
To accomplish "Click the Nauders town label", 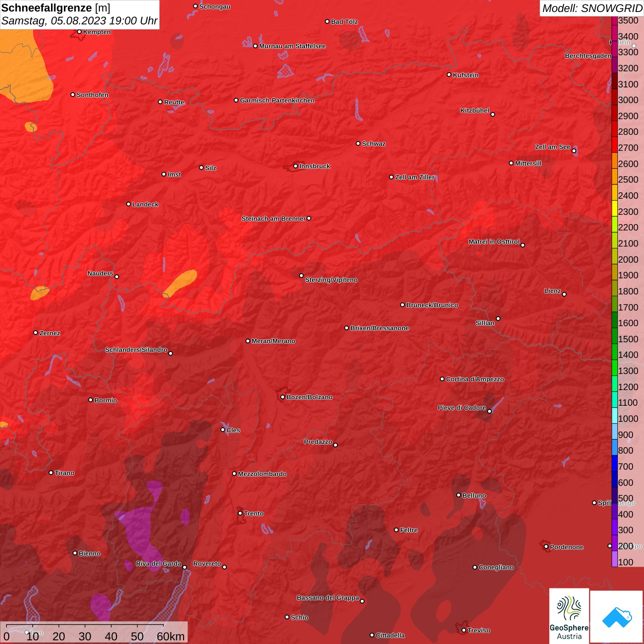I will click(x=100, y=273).
